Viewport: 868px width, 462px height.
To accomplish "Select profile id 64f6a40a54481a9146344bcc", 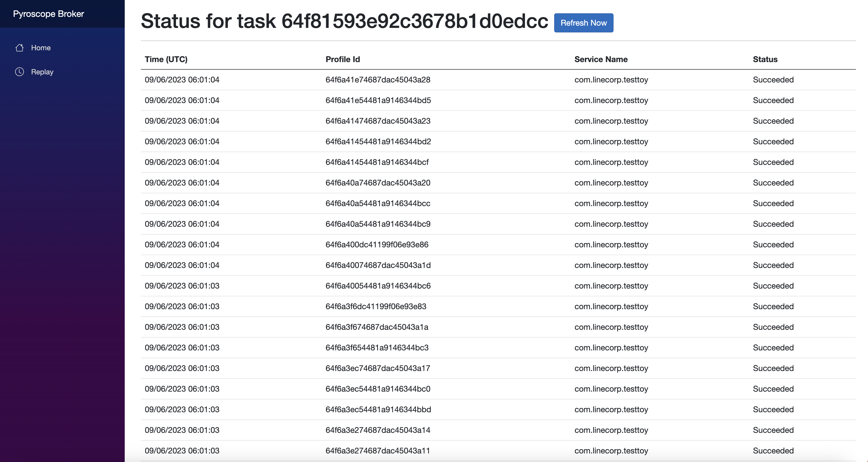I will coord(378,203).
